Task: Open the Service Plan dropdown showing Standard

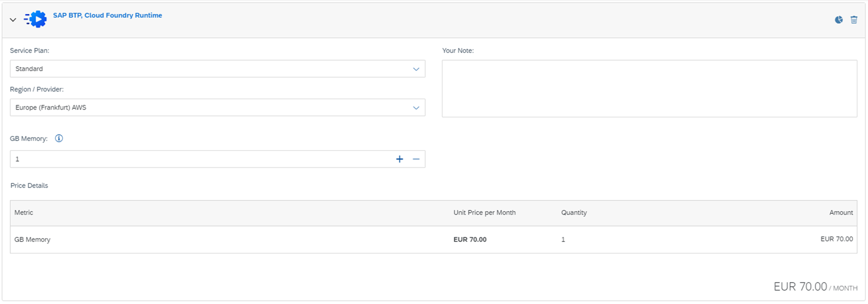Action: pos(217,69)
